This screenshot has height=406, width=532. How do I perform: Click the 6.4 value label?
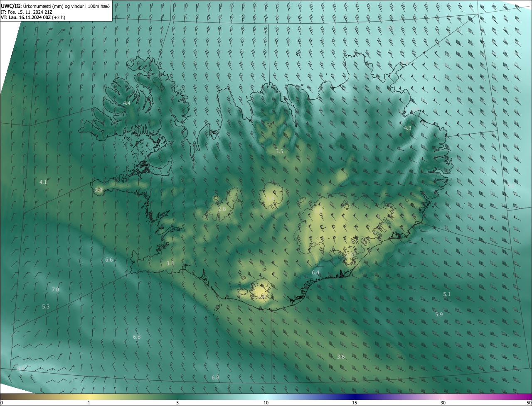pyautogui.click(x=316, y=272)
